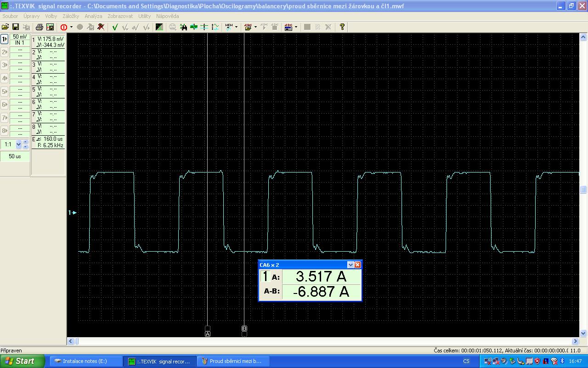
Task: Click the vertical scrollbar down arrow
Action: [x=584, y=333]
